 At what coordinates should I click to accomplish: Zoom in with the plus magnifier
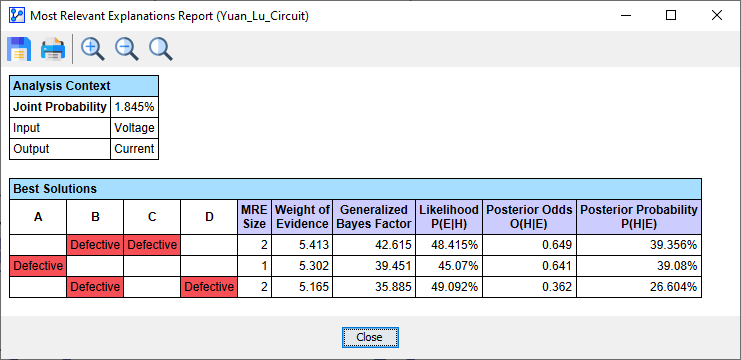tap(93, 49)
